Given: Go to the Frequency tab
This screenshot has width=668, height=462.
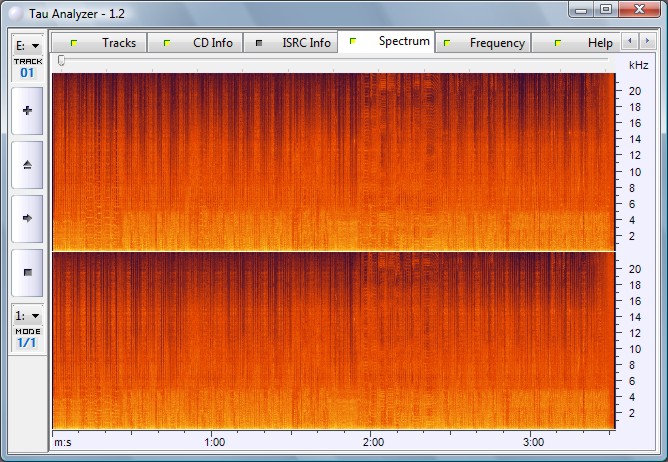Looking at the screenshot, I should [484, 43].
